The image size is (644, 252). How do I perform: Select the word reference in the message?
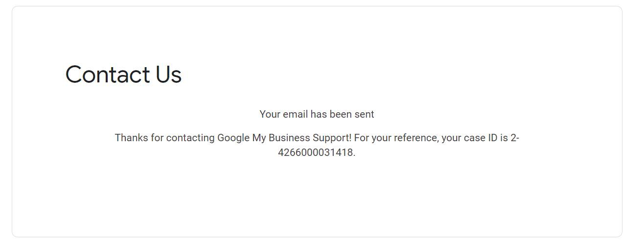(x=416, y=138)
